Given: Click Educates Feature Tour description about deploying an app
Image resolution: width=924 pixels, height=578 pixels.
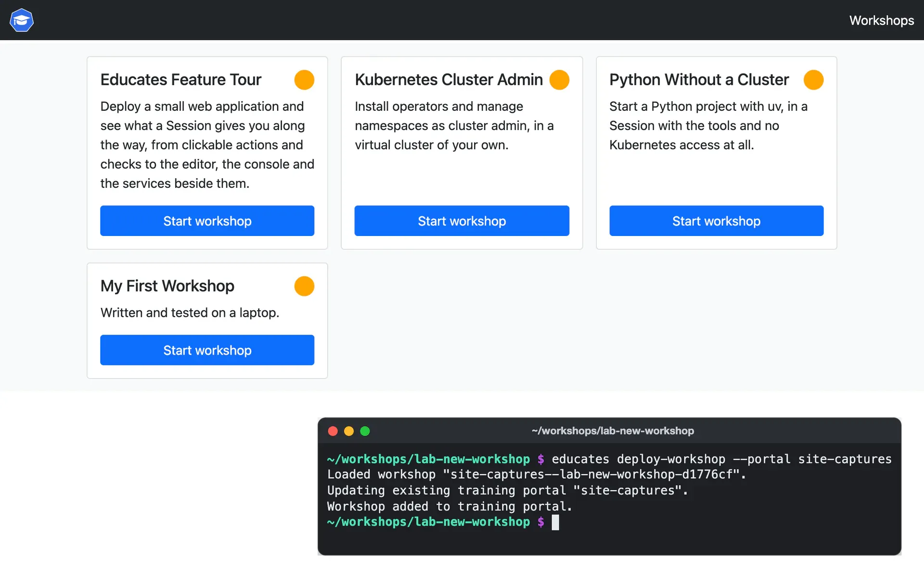Looking at the screenshot, I should pyautogui.click(x=207, y=144).
